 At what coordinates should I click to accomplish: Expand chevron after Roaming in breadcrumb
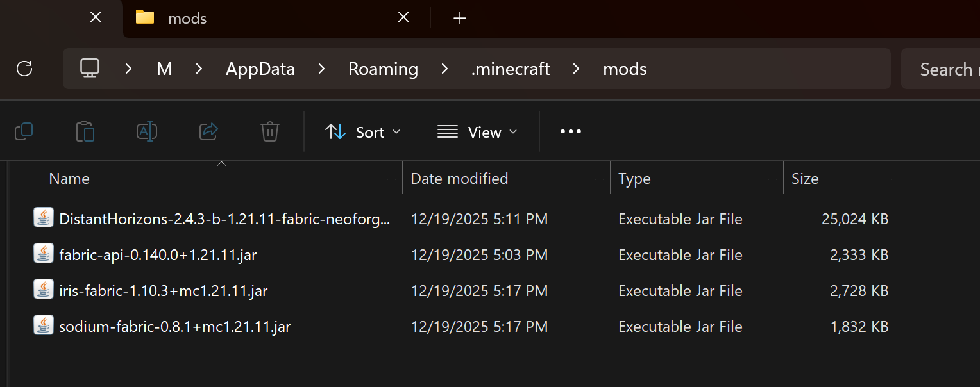444,69
